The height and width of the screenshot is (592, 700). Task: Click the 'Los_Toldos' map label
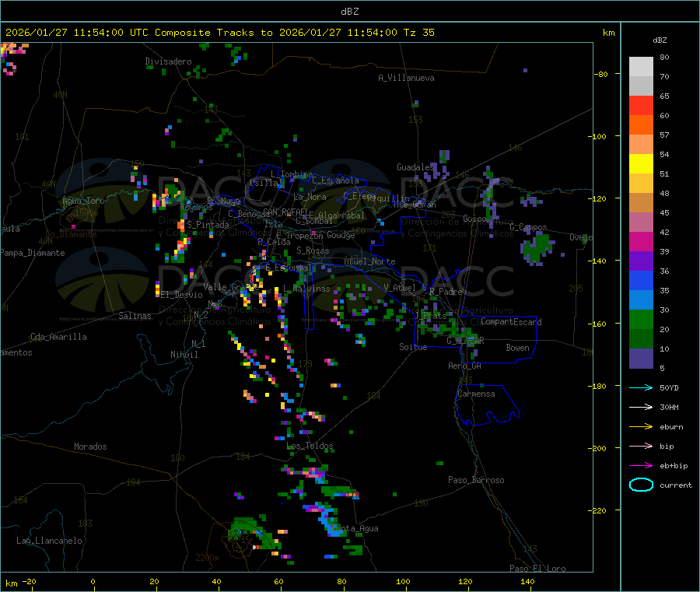point(310,446)
